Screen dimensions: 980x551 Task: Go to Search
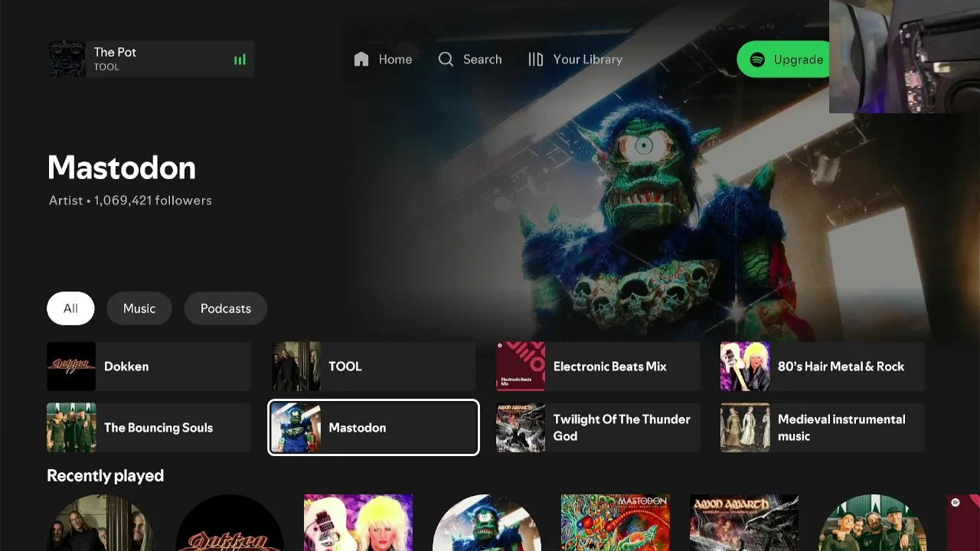[x=469, y=59]
